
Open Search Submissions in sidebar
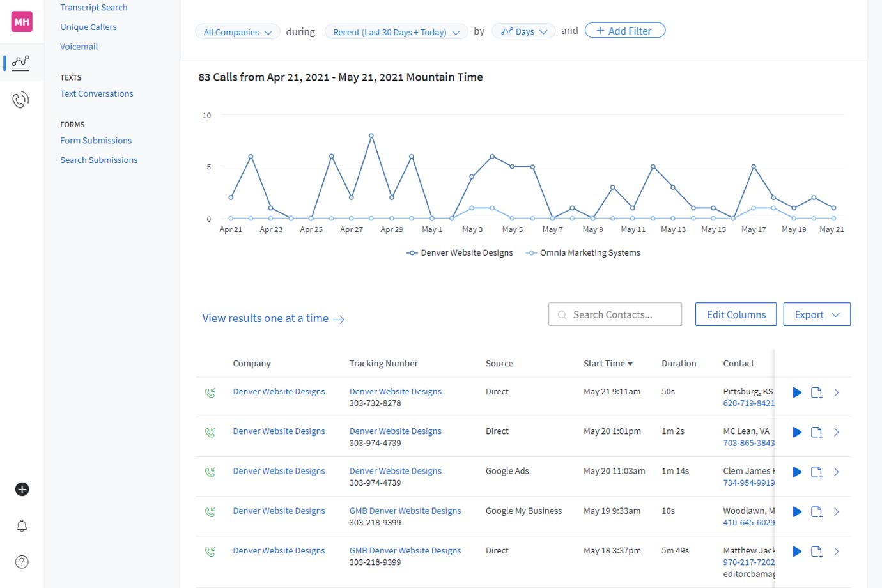tap(99, 160)
